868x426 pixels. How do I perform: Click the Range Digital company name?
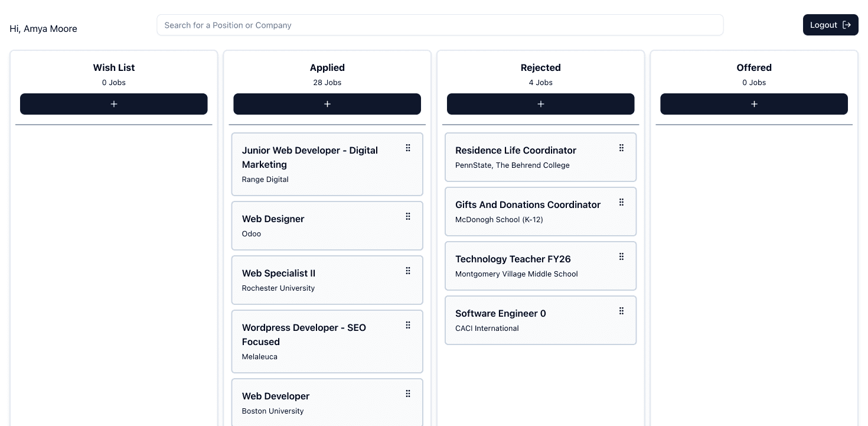tap(265, 179)
